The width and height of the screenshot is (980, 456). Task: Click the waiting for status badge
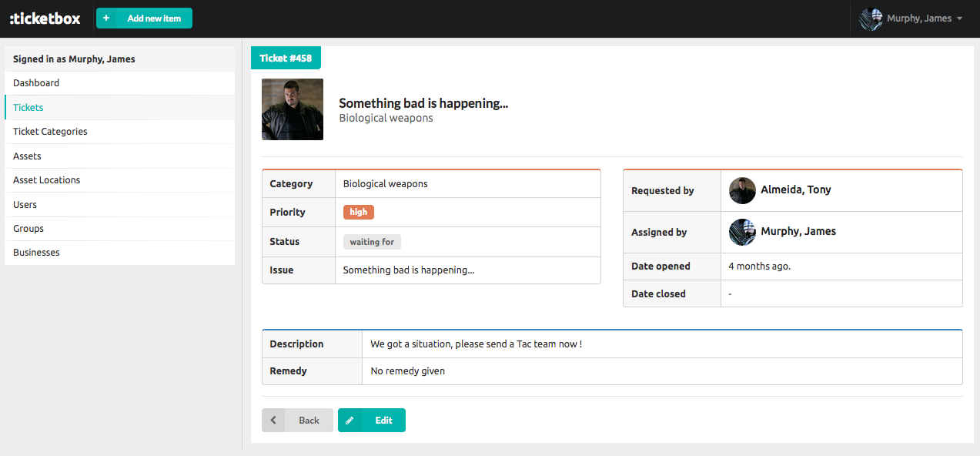coord(372,242)
